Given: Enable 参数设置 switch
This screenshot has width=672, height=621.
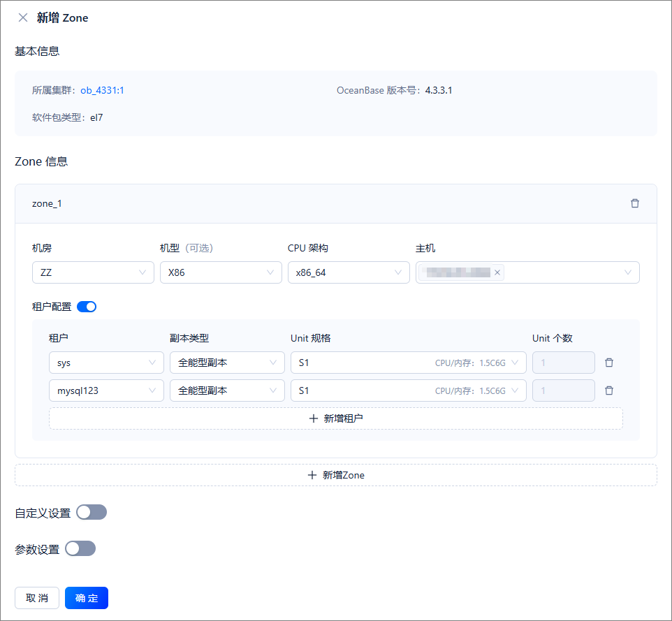Looking at the screenshot, I should tap(80, 548).
